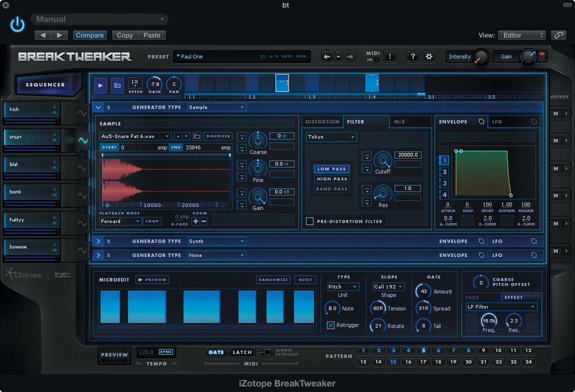Screen dimensions: 575x392
Task: Click the filter Cutoff knob
Action: pyautogui.click(x=382, y=160)
